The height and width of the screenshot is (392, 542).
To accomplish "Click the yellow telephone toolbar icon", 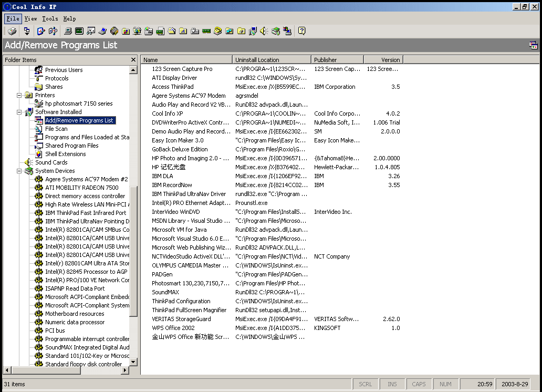I will point(218,31).
